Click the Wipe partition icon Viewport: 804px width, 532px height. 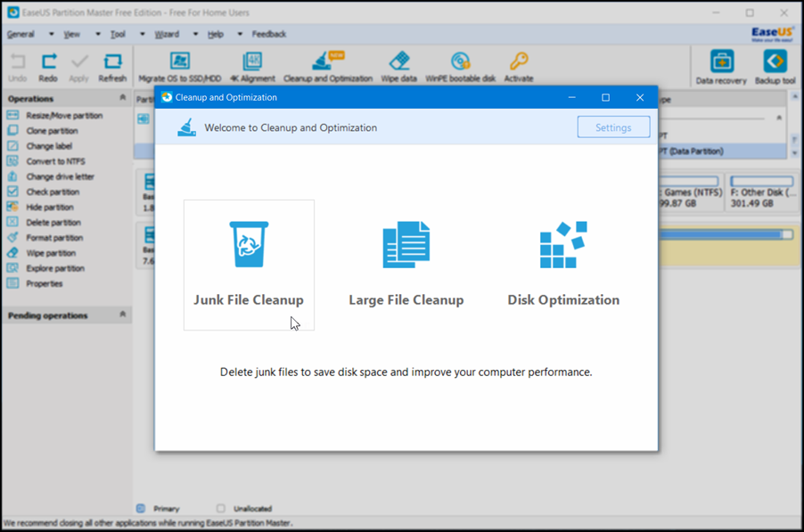[12, 253]
